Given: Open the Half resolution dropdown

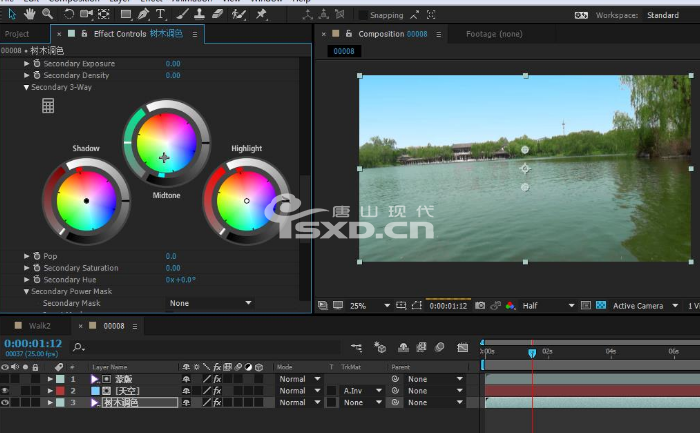Looking at the screenshot, I should click(548, 306).
